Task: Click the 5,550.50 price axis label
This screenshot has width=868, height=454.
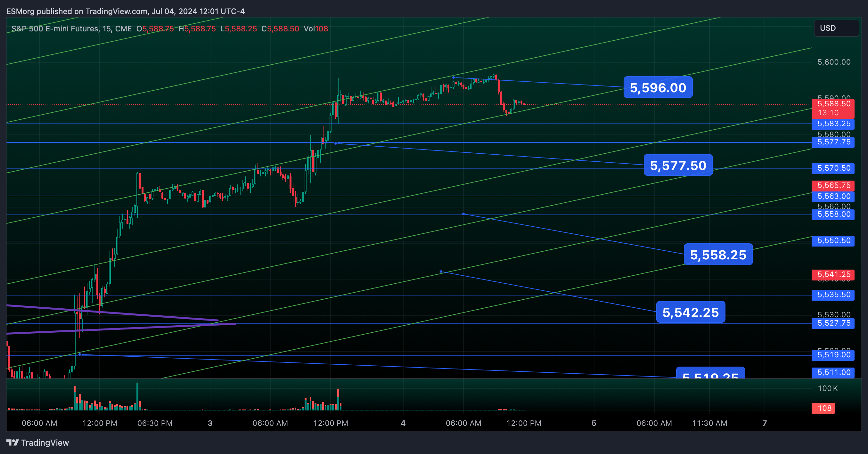Action: 833,240
